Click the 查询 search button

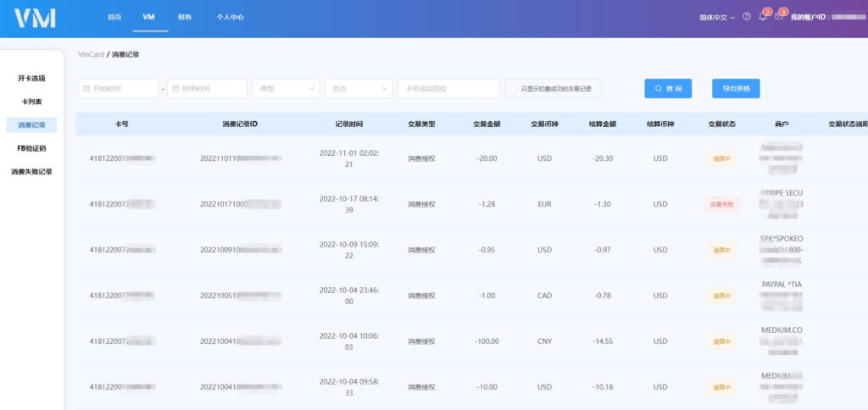point(668,89)
